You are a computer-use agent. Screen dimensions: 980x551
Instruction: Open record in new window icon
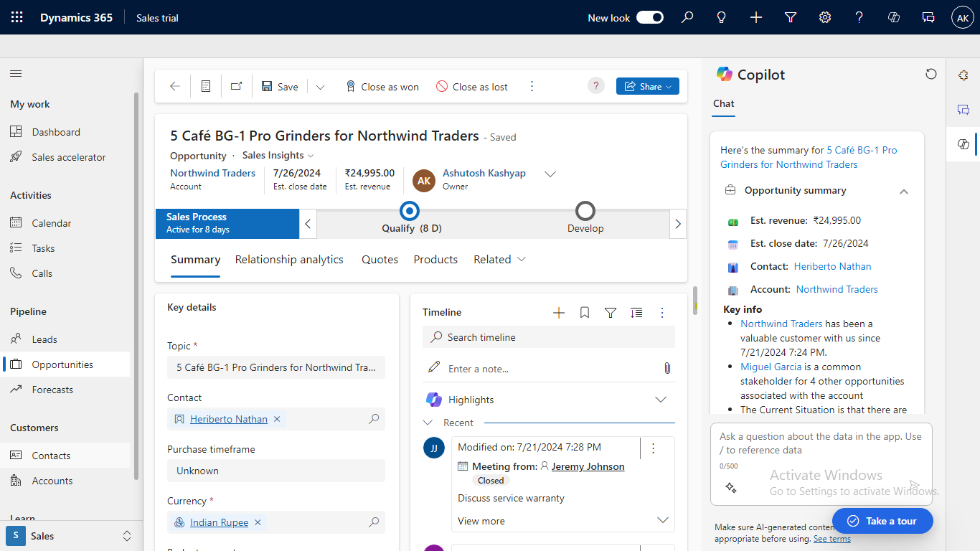tap(236, 86)
